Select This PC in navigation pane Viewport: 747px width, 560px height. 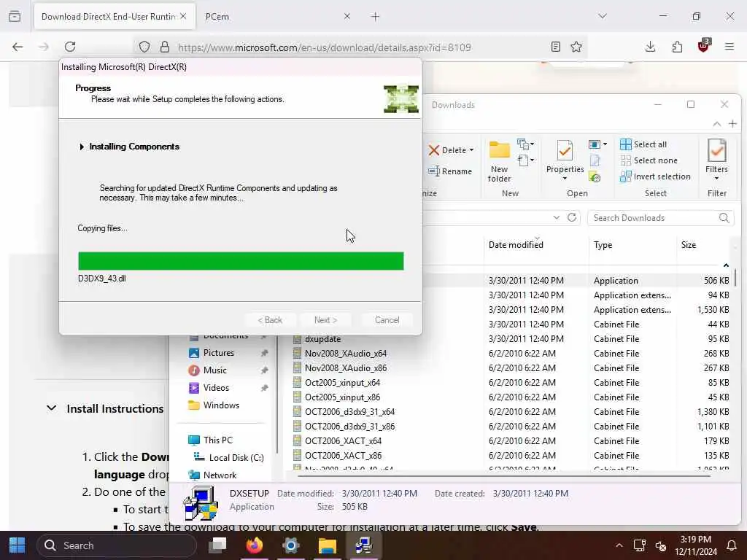click(217, 440)
